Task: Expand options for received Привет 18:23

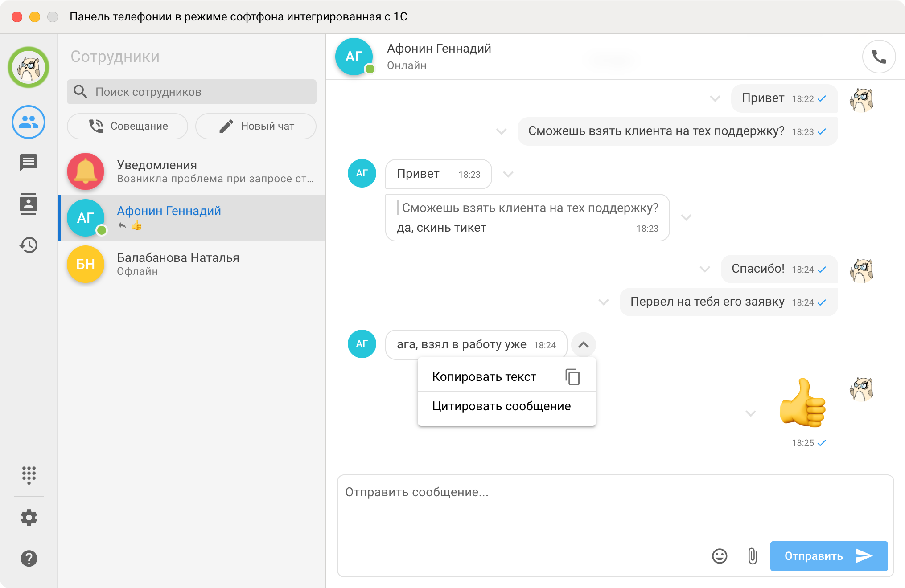Action: point(508,174)
